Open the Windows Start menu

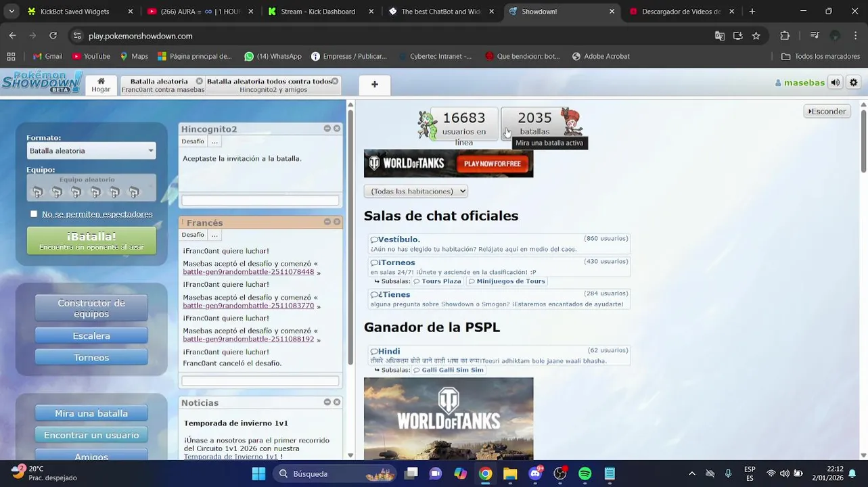(x=258, y=473)
